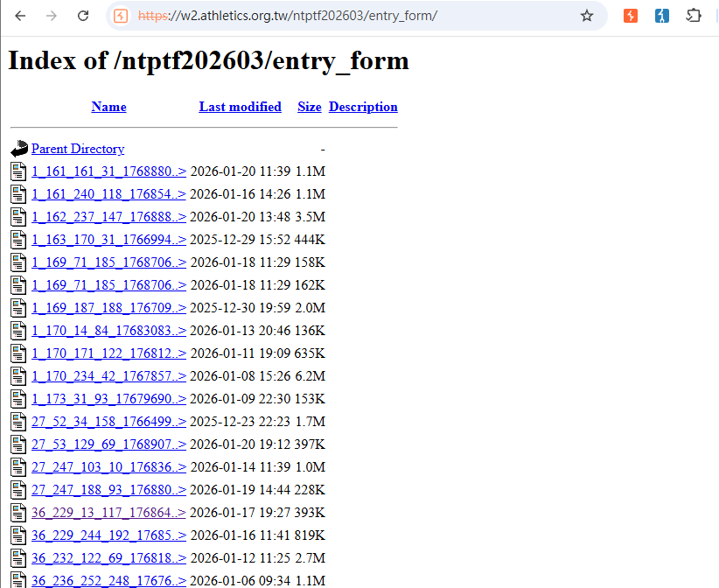Click the file icon beside 27_52_34_158_1766499

18,422
